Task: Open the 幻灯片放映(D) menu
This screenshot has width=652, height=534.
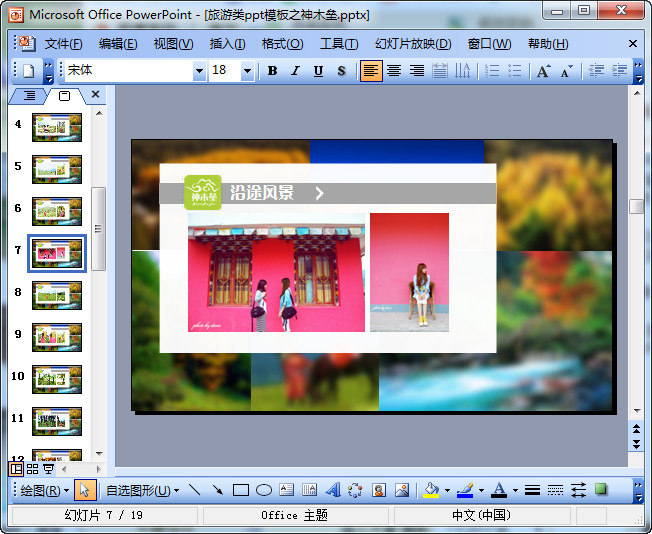Action: point(413,44)
